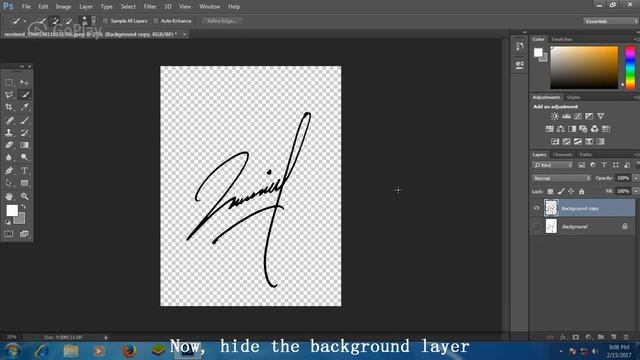Reset default foreground and background colors
The width and height of the screenshot is (640, 360).
(x=8, y=222)
